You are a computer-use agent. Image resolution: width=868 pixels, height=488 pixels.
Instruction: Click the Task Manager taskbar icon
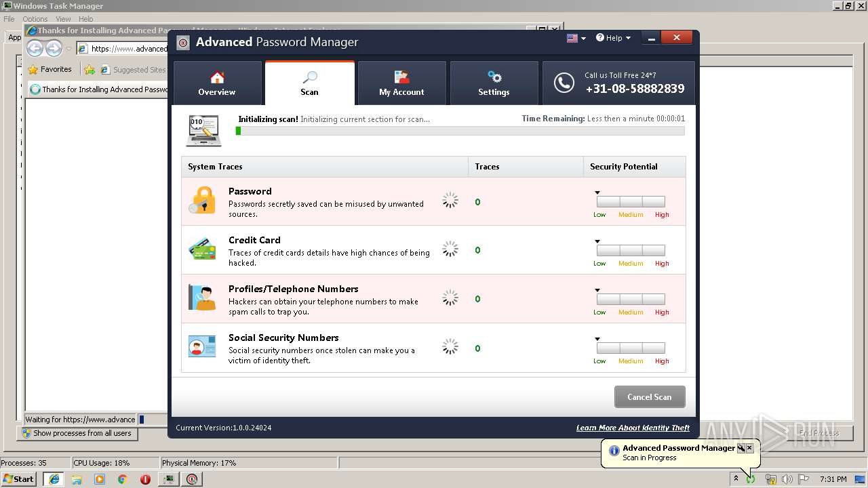[x=168, y=479]
